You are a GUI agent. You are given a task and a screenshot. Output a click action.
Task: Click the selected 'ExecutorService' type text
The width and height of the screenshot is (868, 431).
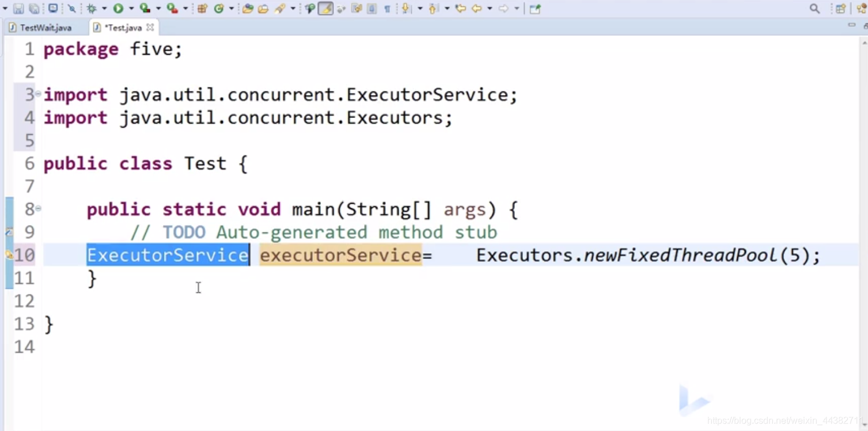tap(168, 255)
